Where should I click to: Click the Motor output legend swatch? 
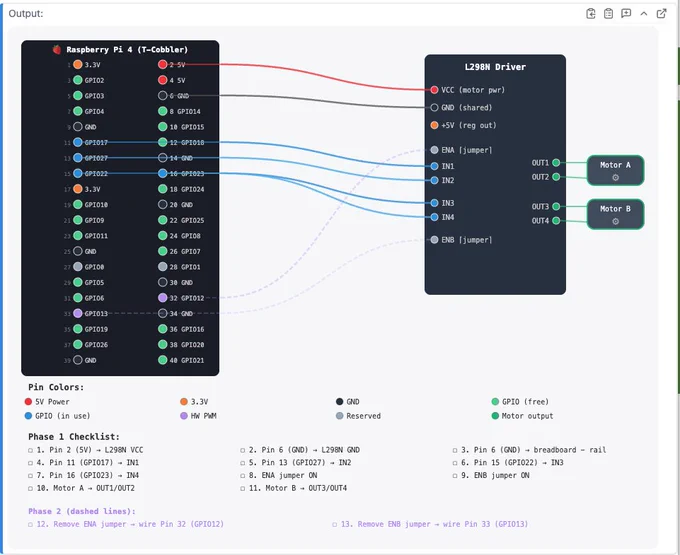pos(495,416)
